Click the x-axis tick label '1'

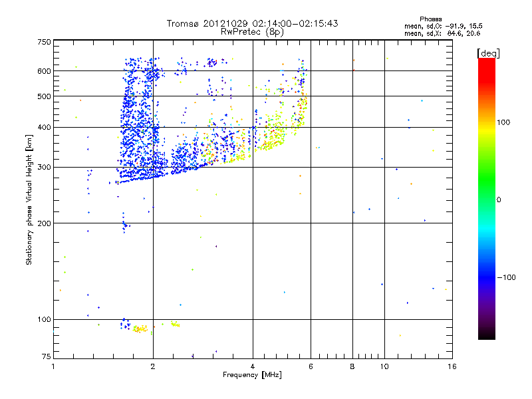pos(53,366)
